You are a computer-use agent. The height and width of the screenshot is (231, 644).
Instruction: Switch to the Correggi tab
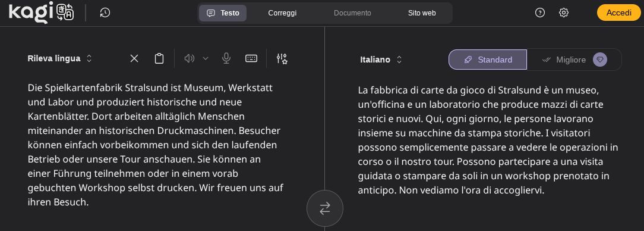pyautogui.click(x=282, y=13)
